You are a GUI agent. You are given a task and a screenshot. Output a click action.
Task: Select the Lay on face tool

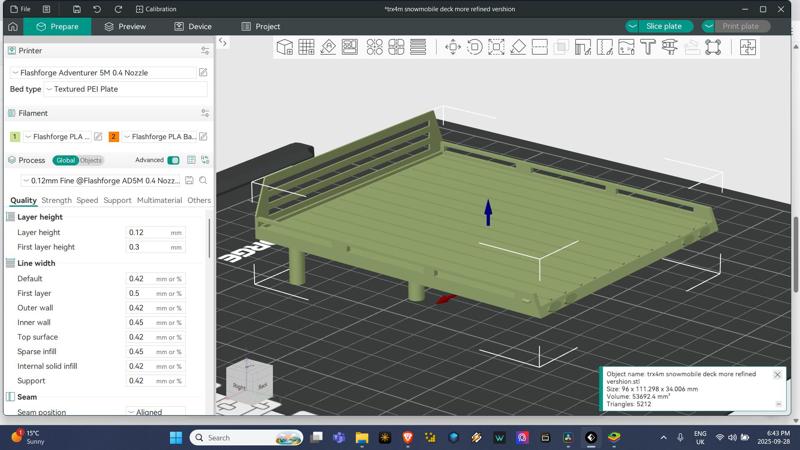click(518, 47)
